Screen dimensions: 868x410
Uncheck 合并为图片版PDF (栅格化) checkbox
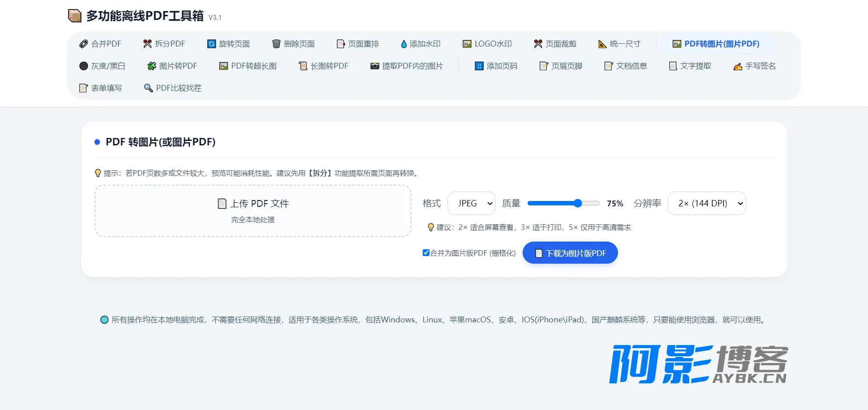point(426,252)
